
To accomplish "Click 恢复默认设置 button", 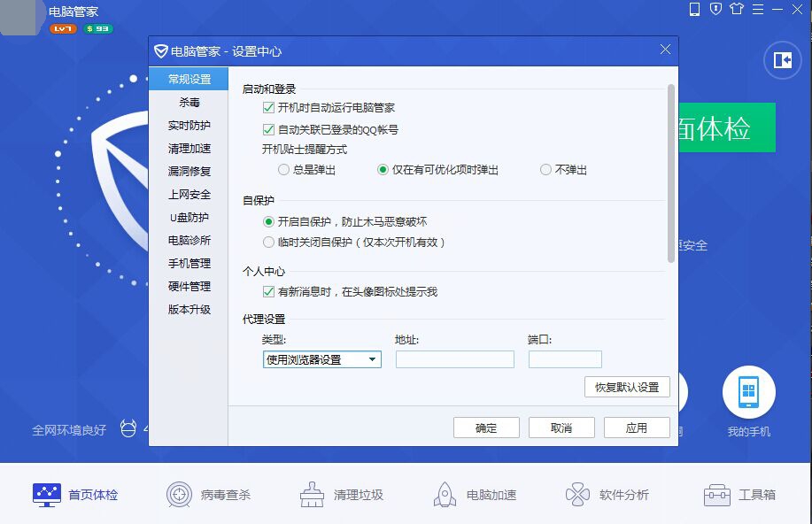I will [627, 387].
